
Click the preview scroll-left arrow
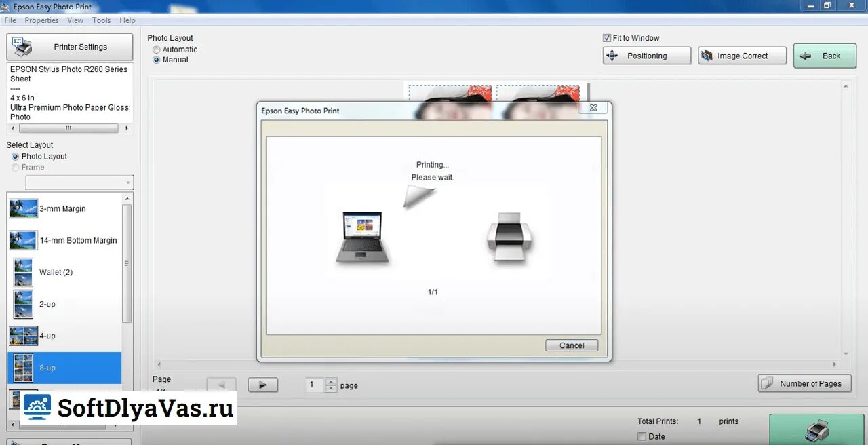(159, 365)
